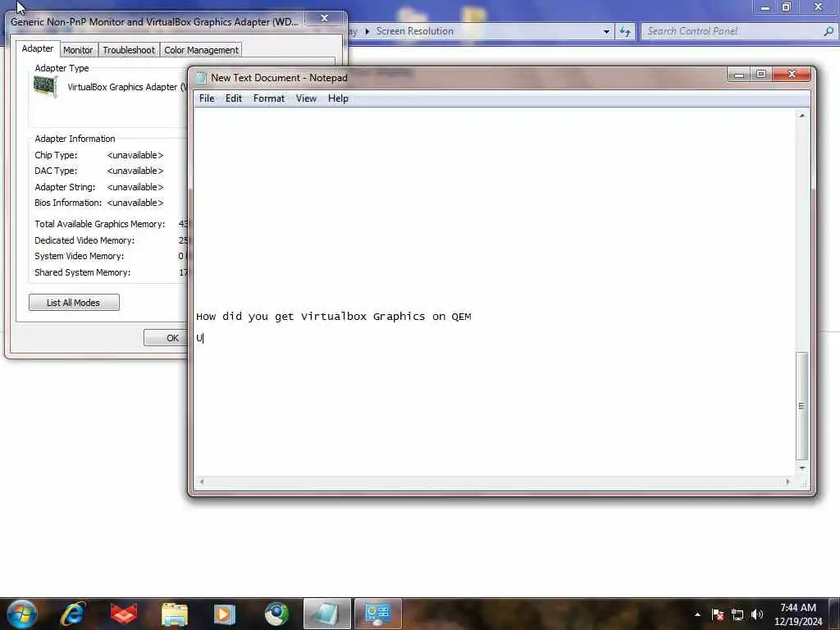Restore down the Control Panel window

point(786,7)
